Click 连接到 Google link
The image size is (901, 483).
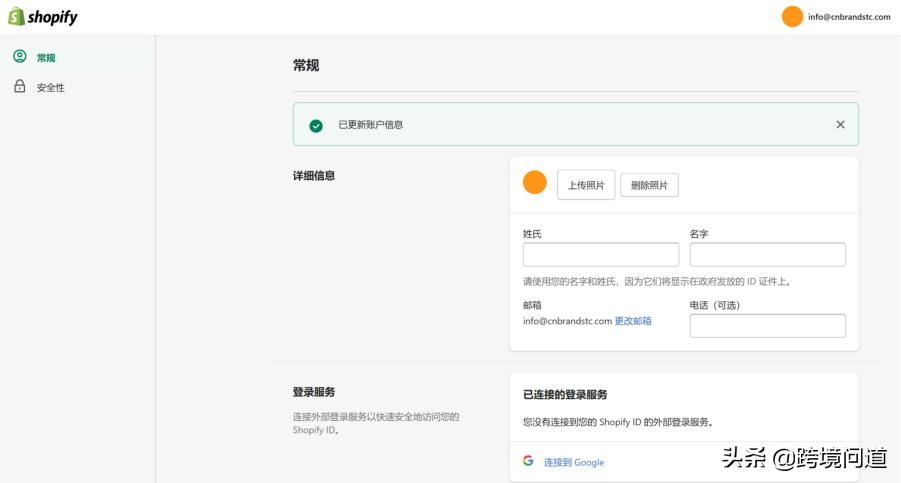pos(573,462)
